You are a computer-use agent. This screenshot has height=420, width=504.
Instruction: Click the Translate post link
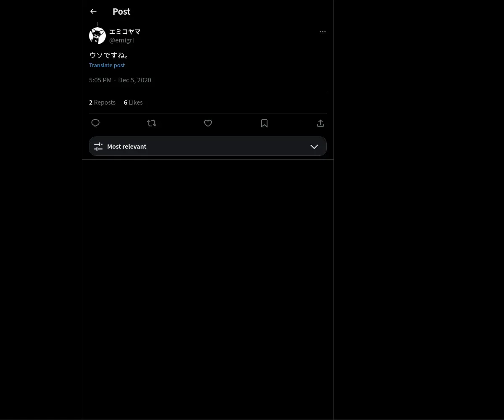pos(107,65)
